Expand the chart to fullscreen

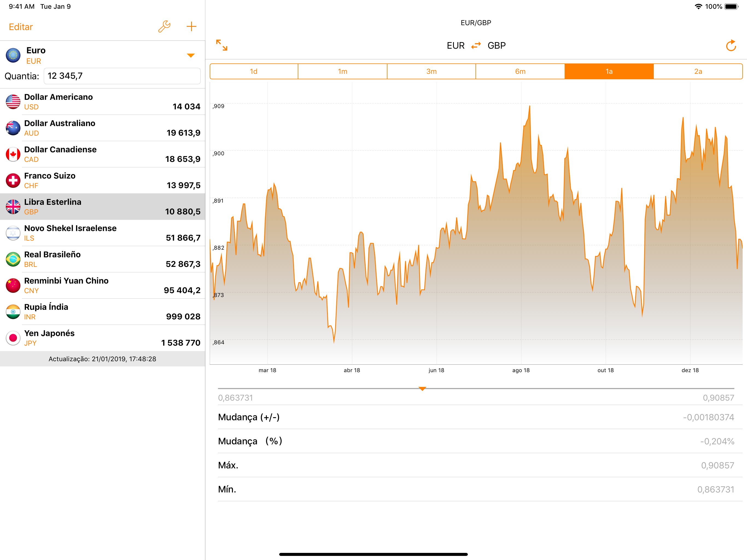(x=221, y=45)
